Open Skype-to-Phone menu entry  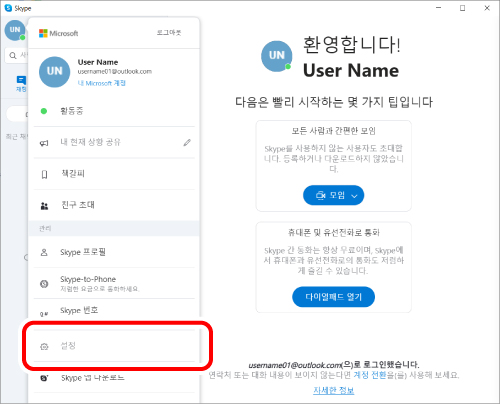(114, 283)
